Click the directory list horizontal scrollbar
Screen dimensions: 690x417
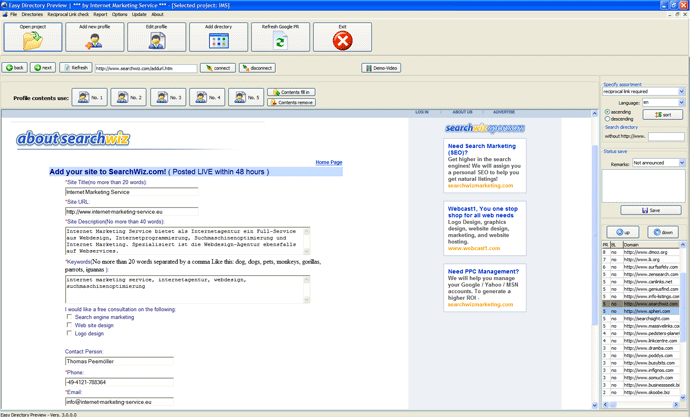pos(641,404)
